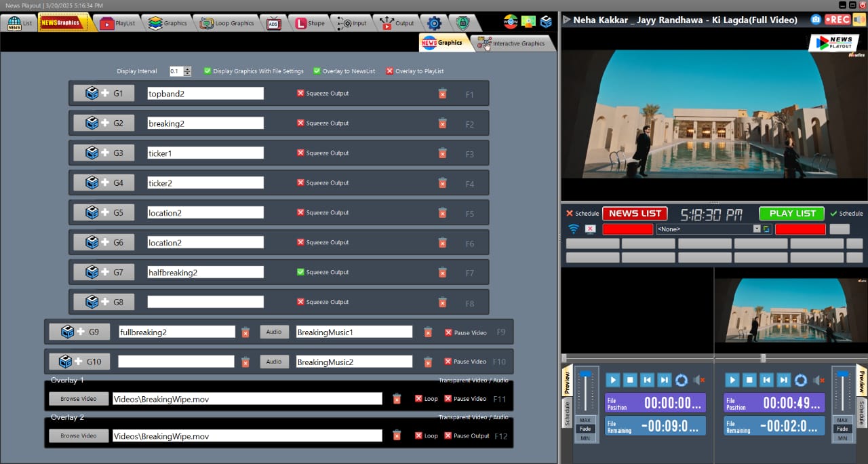Remove halfbreaking2 using the G7 trash icon
This screenshot has width=868, height=464.
click(x=442, y=272)
